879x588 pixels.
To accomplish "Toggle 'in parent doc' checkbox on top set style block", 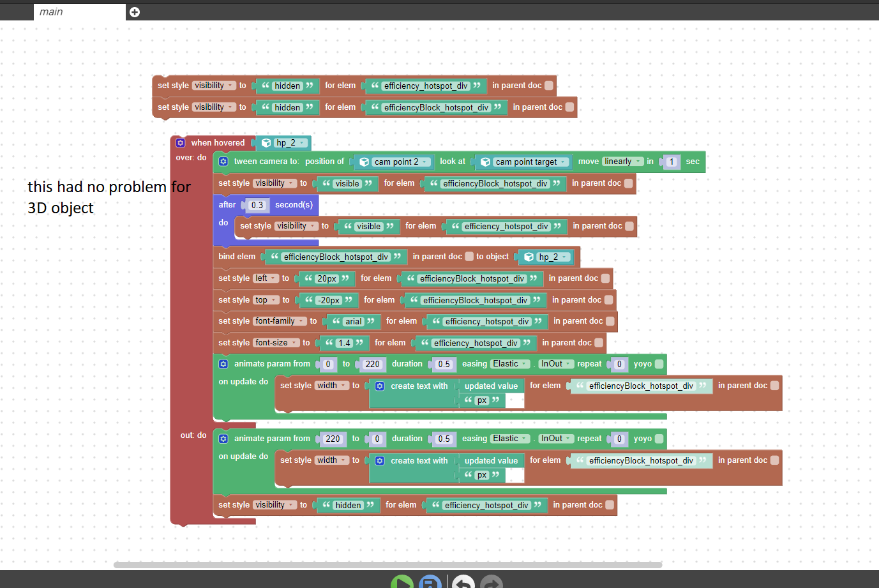I will point(549,86).
